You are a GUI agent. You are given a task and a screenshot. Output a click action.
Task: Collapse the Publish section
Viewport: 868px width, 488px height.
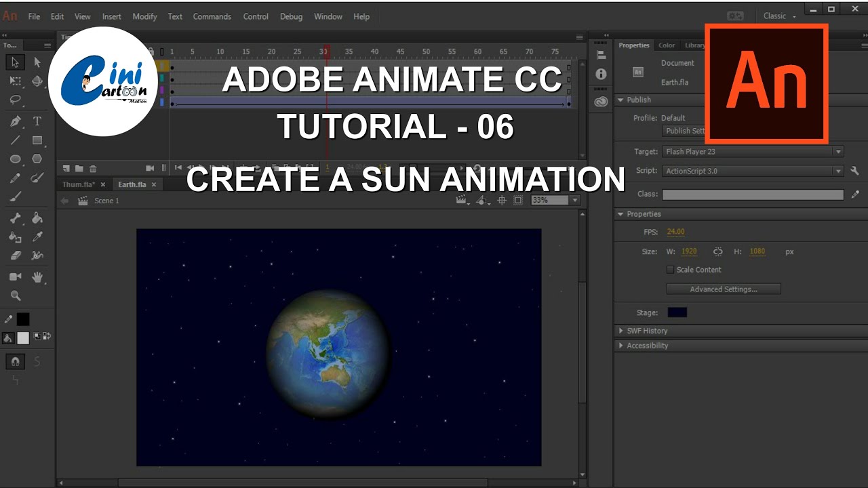(620, 100)
